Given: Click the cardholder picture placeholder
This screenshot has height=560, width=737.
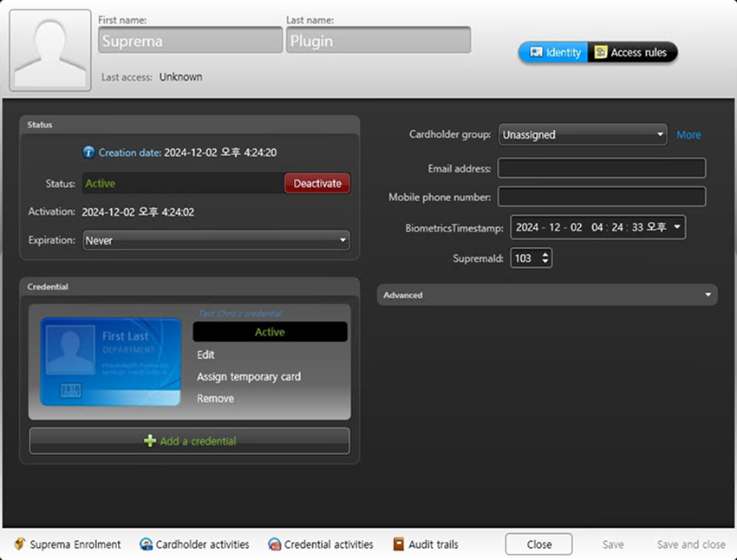Looking at the screenshot, I should click(50, 50).
